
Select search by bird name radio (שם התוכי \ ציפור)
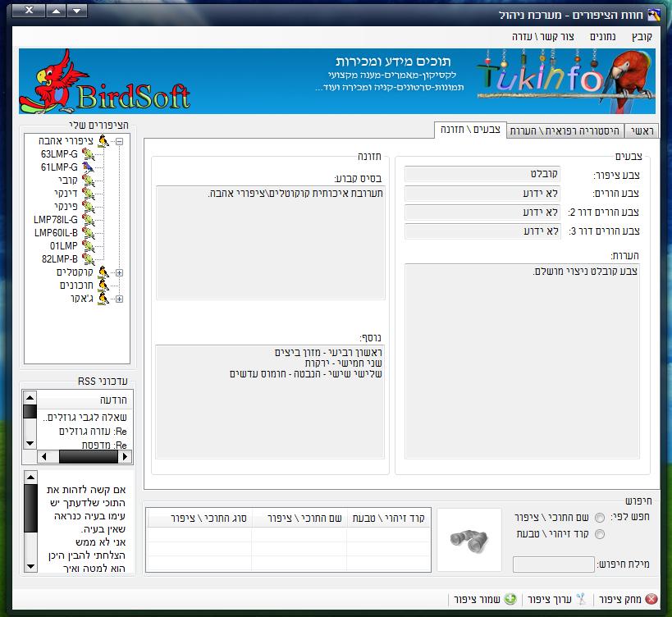(x=600, y=518)
